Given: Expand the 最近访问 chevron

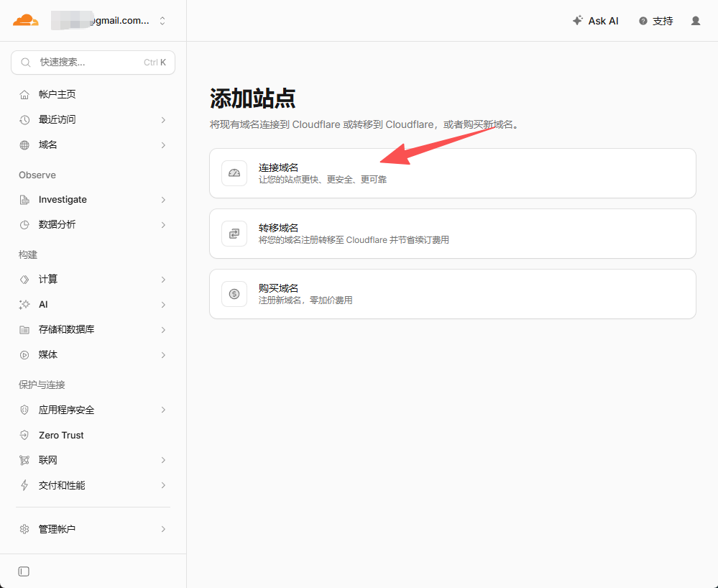Looking at the screenshot, I should [x=163, y=120].
